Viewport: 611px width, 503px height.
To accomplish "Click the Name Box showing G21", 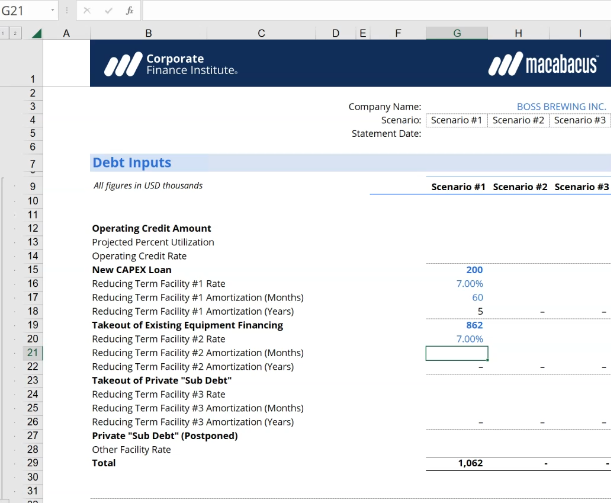I will (x=24, y=10).
